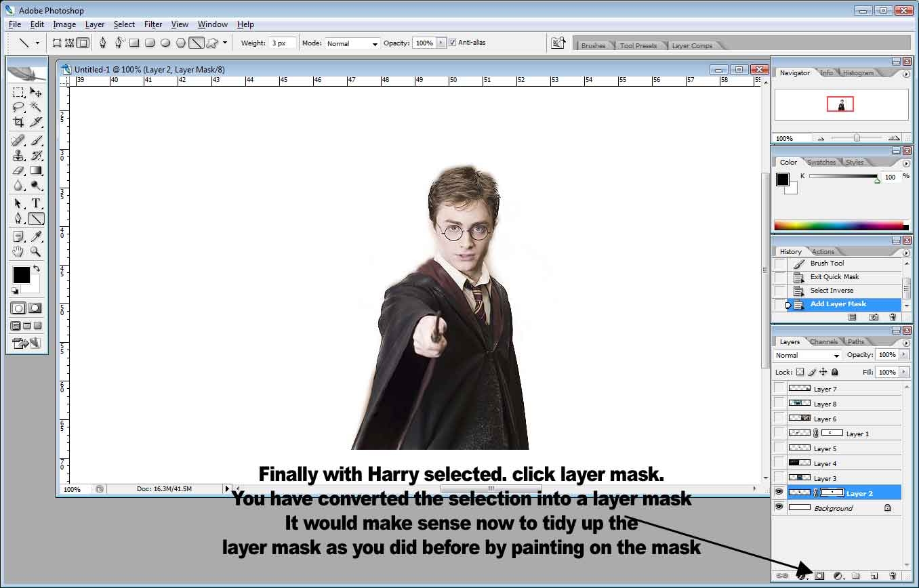This screenshot has height=588, width=919.
Task: Open the status bar info arrow
Action: (x=228, y=488)
